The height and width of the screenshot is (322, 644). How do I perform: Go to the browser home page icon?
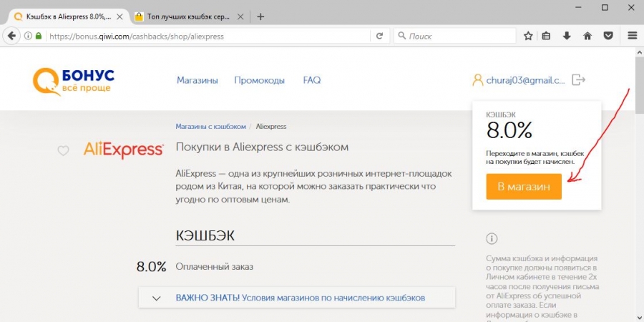point(587,36)
